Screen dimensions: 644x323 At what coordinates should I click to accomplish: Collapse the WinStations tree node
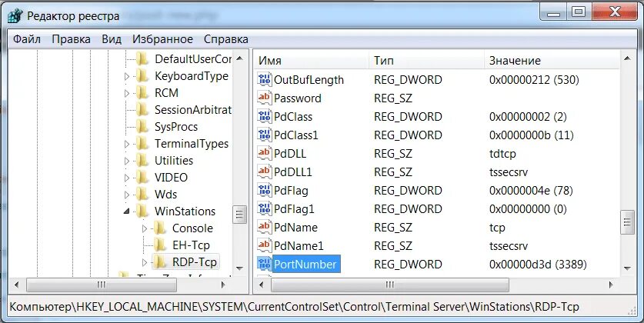pyautogui.click(x=127, y=211)
